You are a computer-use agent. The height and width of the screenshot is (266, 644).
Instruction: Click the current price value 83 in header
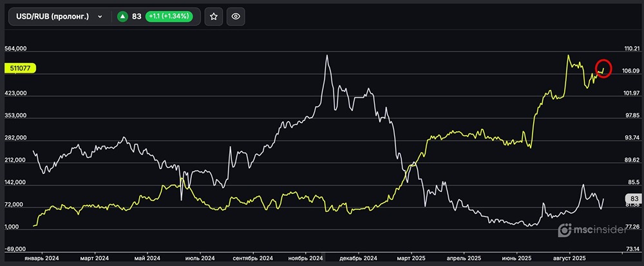[137, 17]
